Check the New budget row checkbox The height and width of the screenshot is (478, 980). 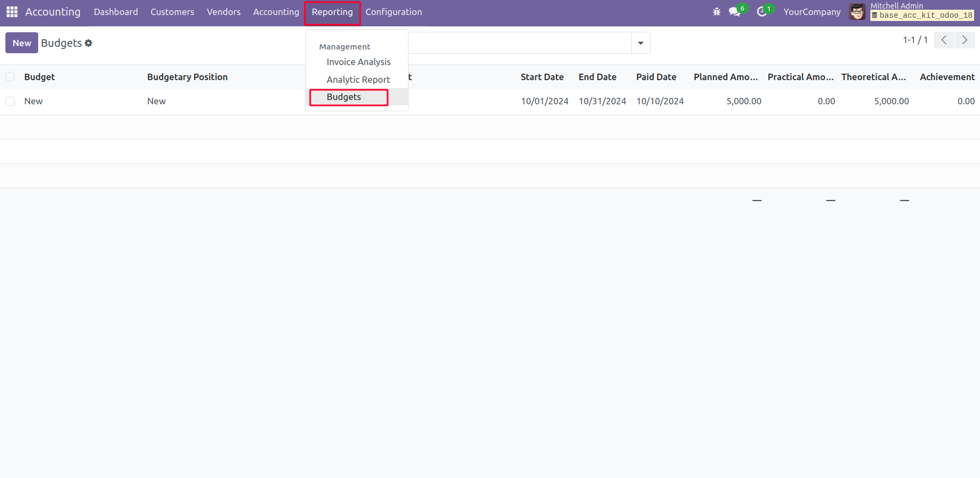(x=10, y=101)
